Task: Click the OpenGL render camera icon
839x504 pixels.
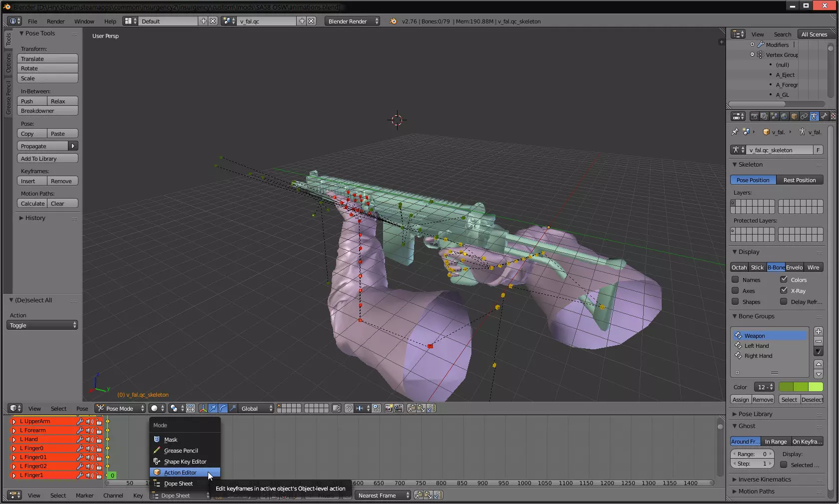Action: 389,409
